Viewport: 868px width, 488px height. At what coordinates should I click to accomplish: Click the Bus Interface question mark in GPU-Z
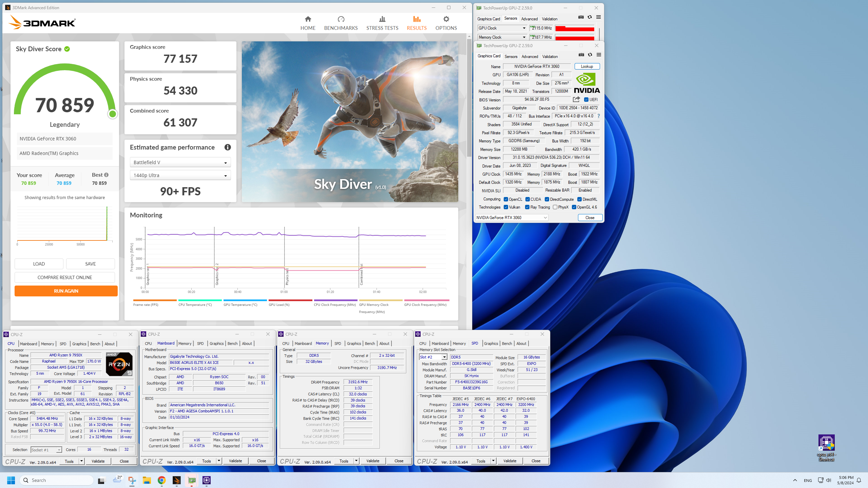click(599, 116)
